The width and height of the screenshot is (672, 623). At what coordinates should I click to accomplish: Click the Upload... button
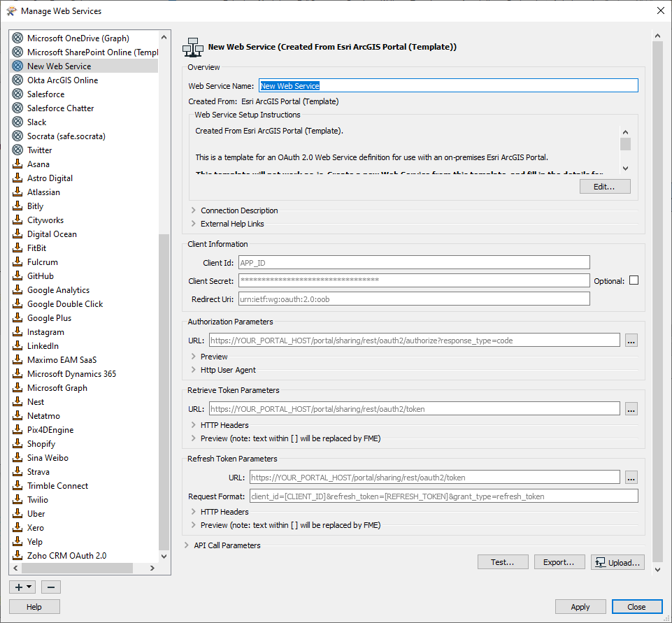tap(617, 562)
